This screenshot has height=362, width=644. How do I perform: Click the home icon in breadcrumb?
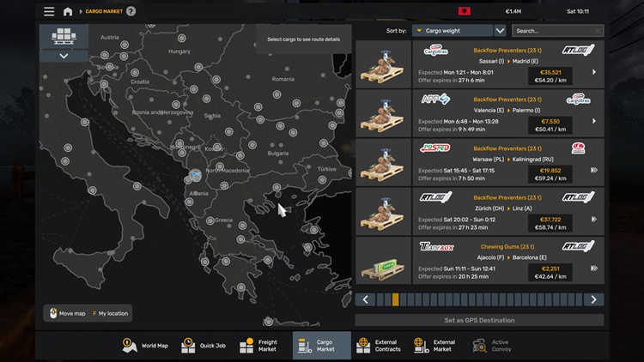tap(68, 11)
